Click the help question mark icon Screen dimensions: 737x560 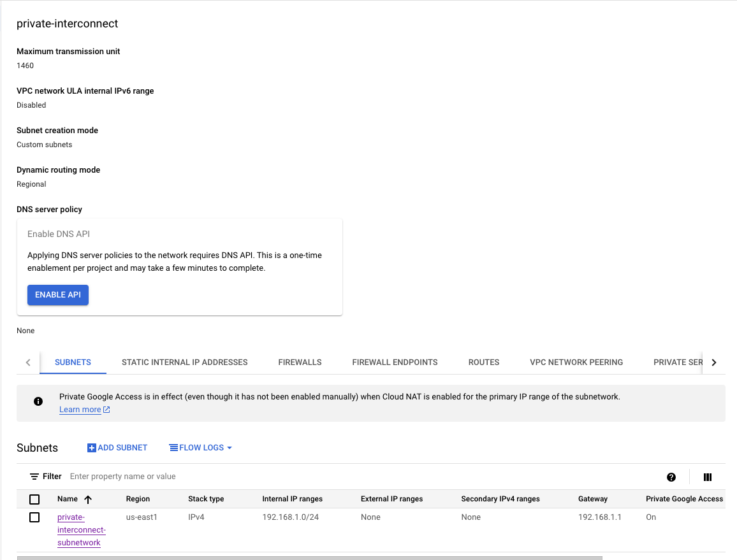point(671,477)
